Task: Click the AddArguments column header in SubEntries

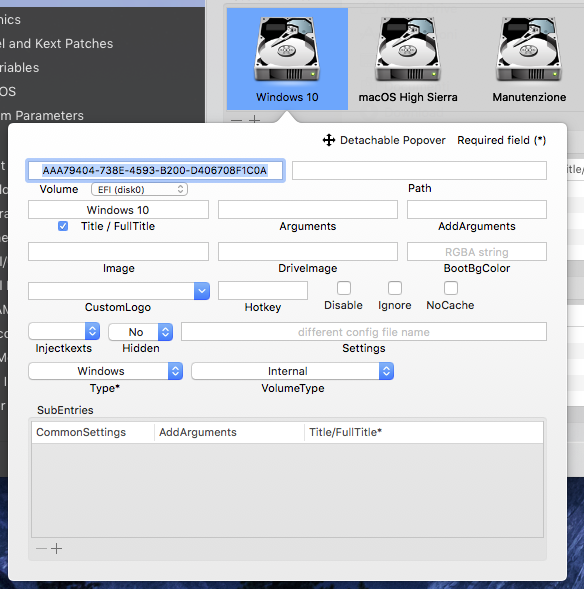Action: pos(229,432)
